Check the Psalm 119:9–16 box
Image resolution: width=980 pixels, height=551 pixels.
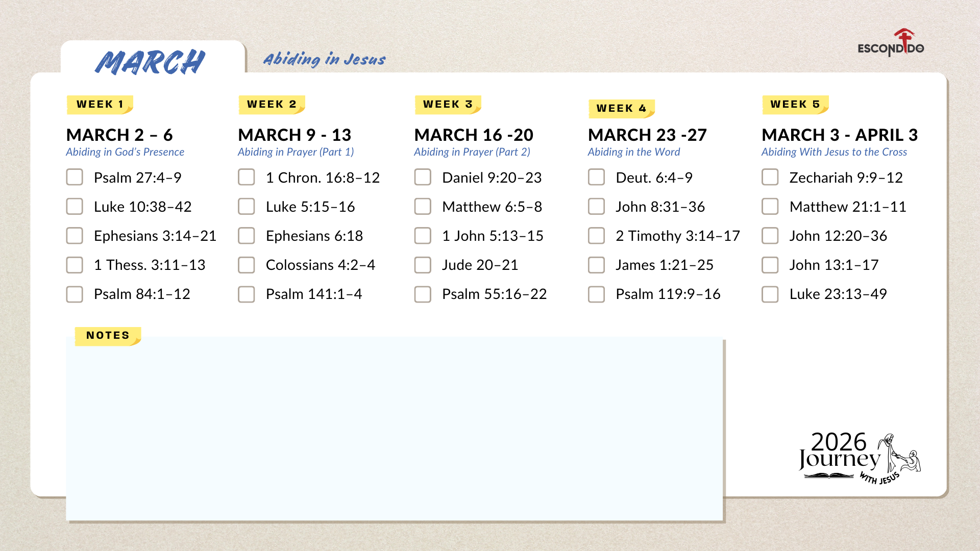(x=596, y=294)
